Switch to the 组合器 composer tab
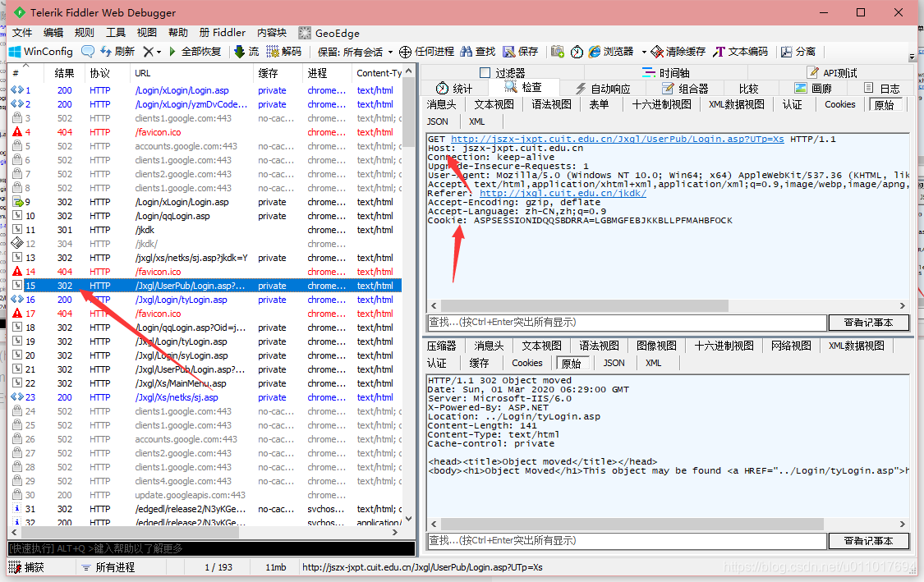Screen dimensions: 924x582 (x=685, y=89)
